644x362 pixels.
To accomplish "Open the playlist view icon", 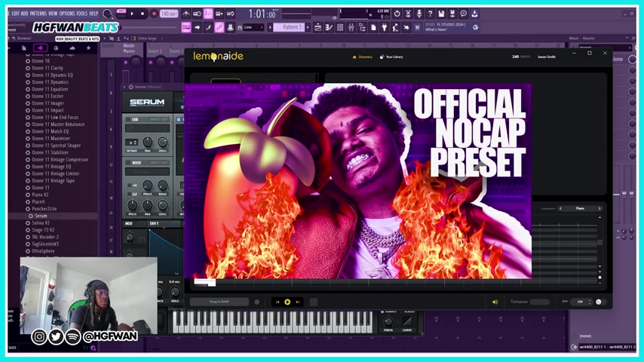I will 318,27.
